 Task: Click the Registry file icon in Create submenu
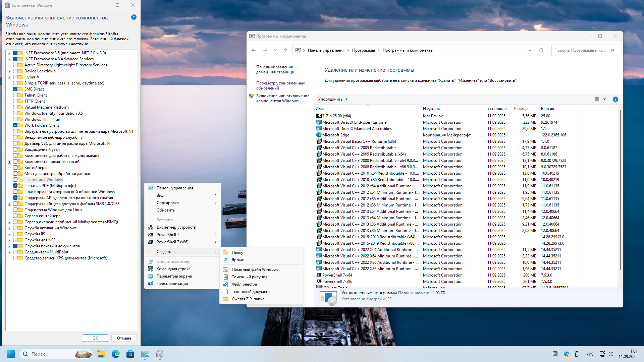(226, 284)
